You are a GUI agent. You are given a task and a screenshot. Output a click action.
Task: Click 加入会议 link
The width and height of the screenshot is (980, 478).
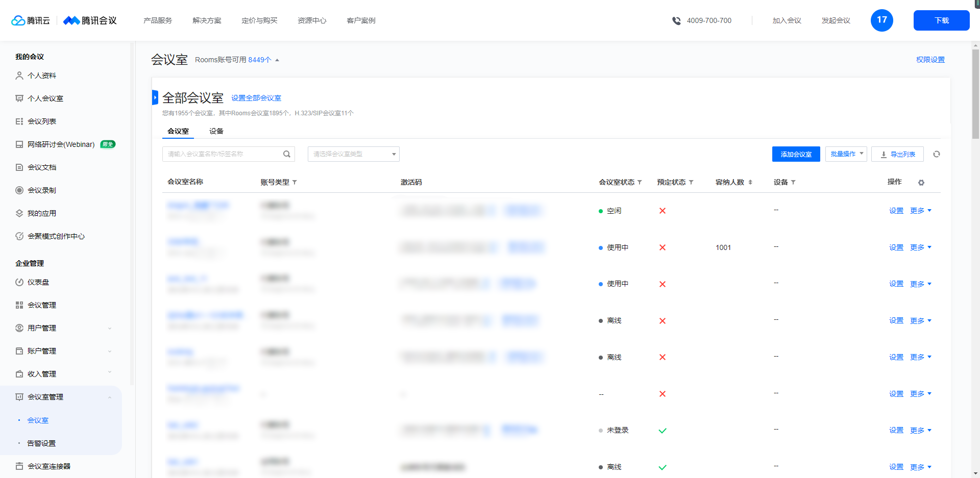tap(787, 20)
